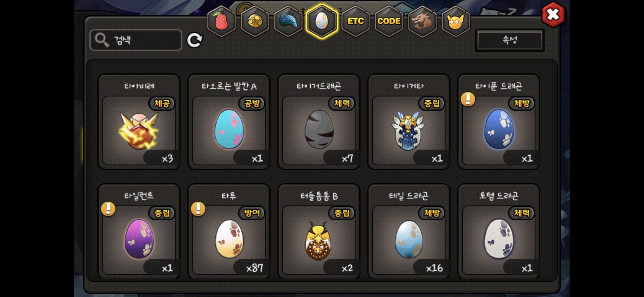Viewport: 644px width, 297px height.
Task: Close the inventory with red X
Action: [x=553, y=15]
